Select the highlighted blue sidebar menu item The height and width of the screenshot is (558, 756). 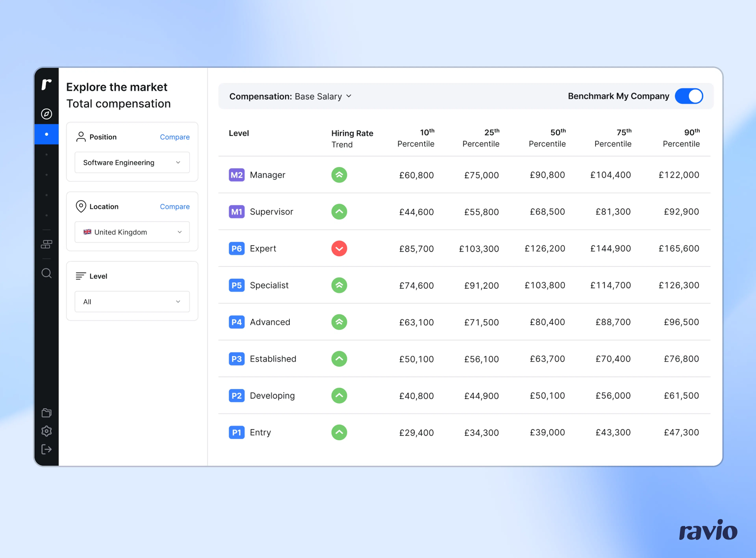tap(46, 134)
